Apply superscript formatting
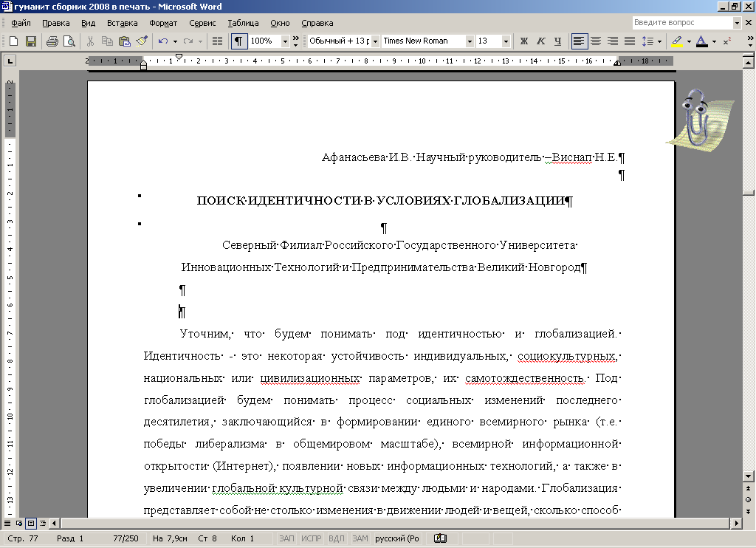The height and width of the screenshot is (548, 756). 727,41
